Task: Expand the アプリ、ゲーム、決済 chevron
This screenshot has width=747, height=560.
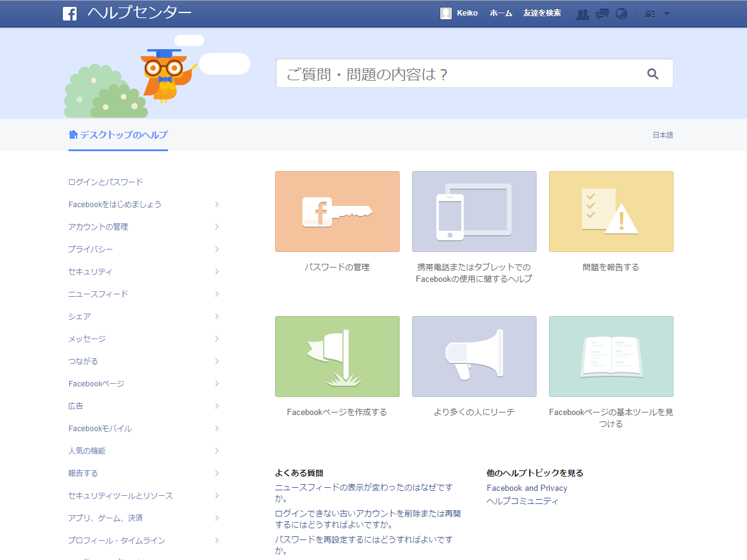Action: 217,518
